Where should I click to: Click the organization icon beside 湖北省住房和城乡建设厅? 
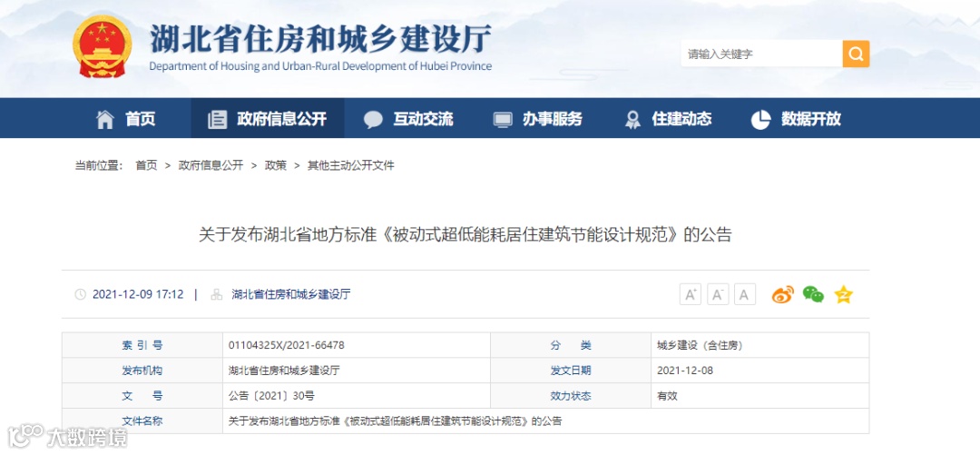pyautogui.click(x=217, y=294)
